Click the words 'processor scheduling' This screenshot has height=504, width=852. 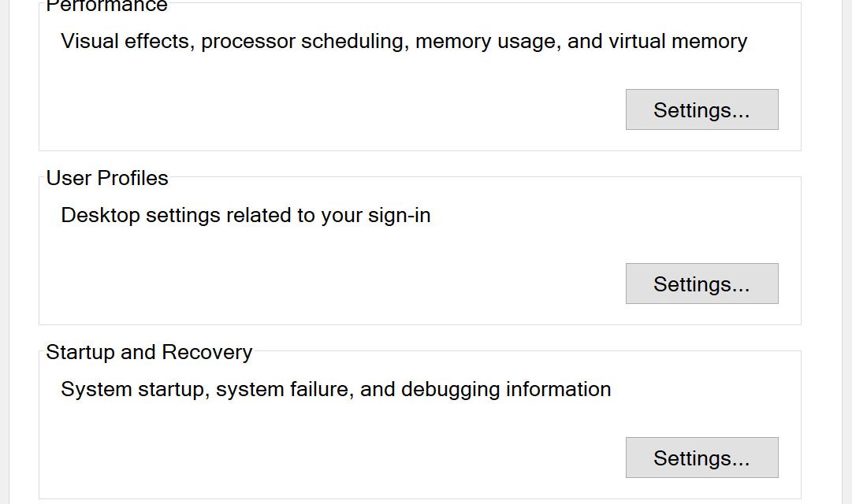(304, 41)
